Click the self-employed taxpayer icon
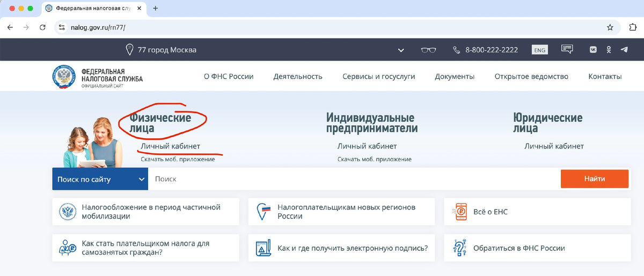 [67, 248]
